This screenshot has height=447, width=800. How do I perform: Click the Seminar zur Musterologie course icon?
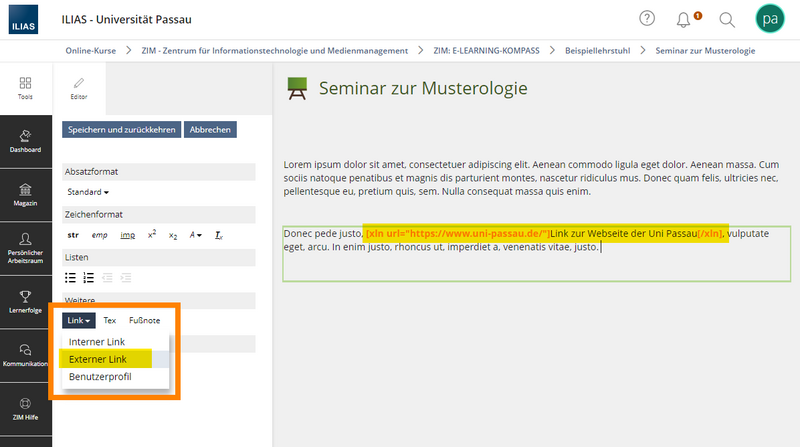pyautogui.click(x=297, y=88)
